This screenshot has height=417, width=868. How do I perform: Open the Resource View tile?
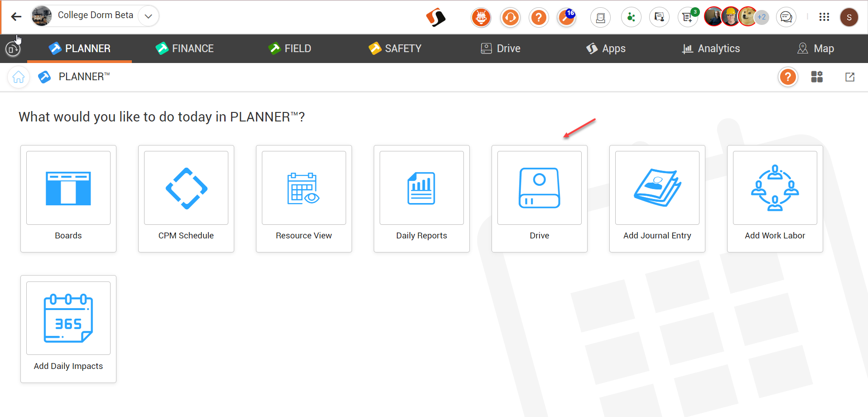pos(304,199)
